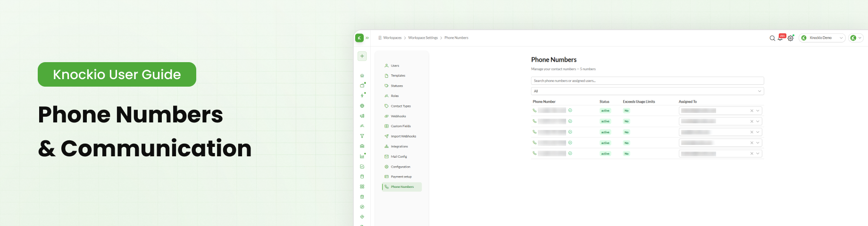The image size is (868, 226).
Task: Click the green Knockio logo icon
Action: pos(359,38)
